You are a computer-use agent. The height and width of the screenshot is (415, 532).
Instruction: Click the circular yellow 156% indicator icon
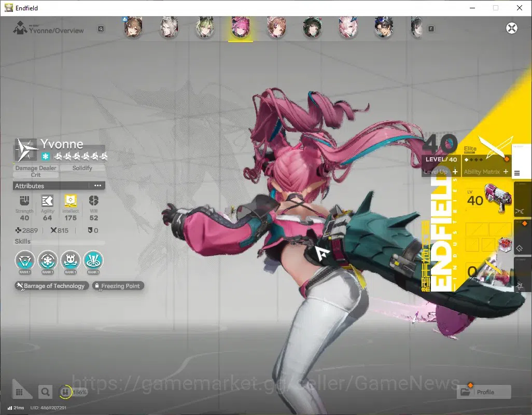coord(65,392)
